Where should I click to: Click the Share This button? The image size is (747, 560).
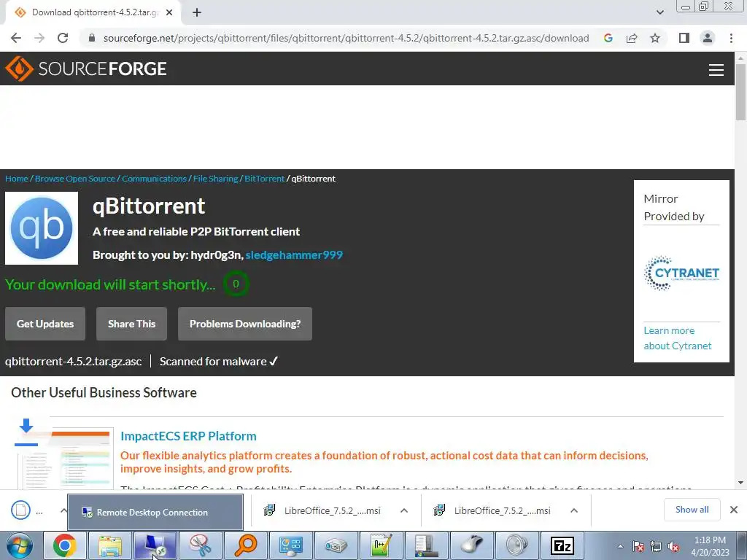coord(131,324)
